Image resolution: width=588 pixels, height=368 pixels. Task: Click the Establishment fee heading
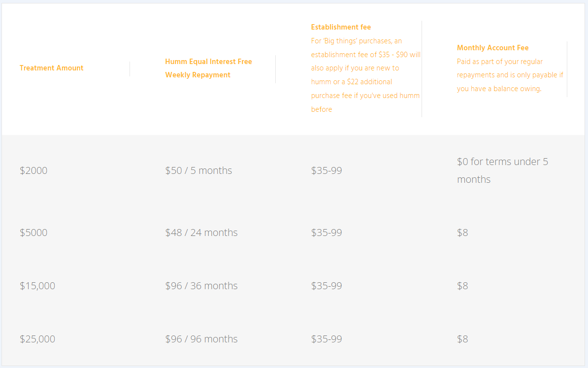[x=341, y=27]
